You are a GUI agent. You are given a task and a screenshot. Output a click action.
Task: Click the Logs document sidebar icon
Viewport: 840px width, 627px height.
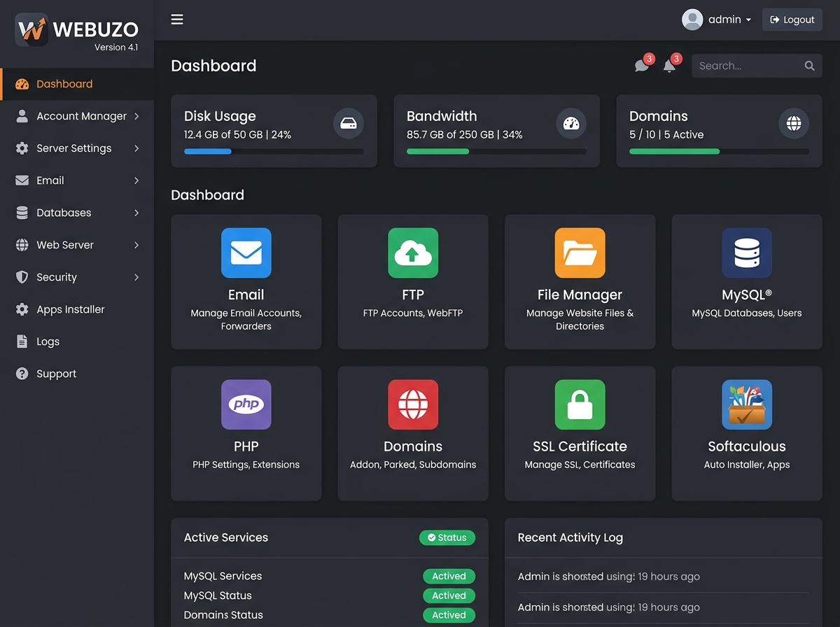pyautogui.click(x=22, y=341)
